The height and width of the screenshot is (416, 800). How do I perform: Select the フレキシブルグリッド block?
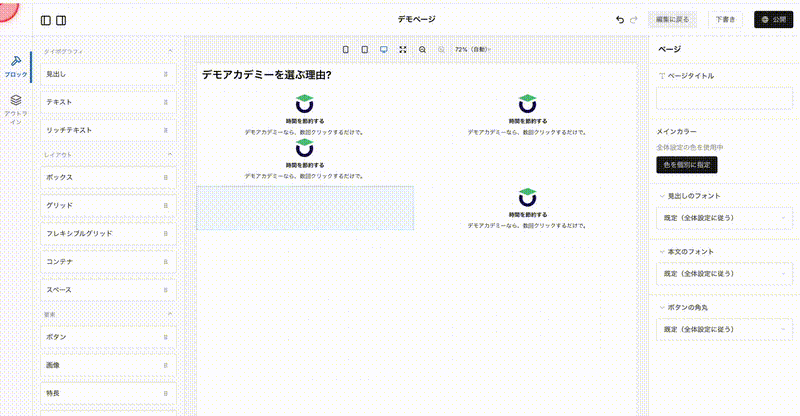coord(108,233)
